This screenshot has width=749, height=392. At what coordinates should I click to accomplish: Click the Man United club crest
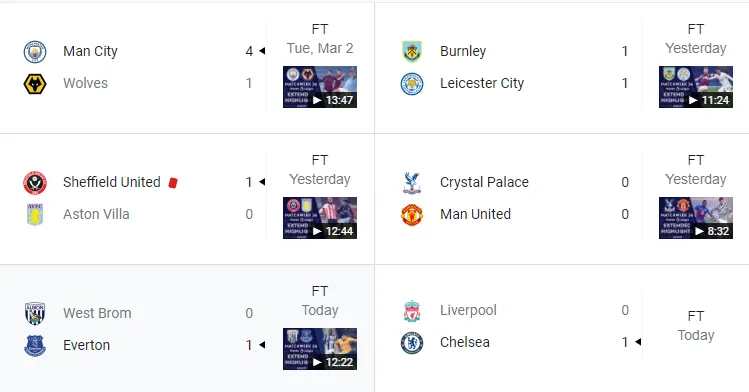pyautogui.click(x=412, y=214)
